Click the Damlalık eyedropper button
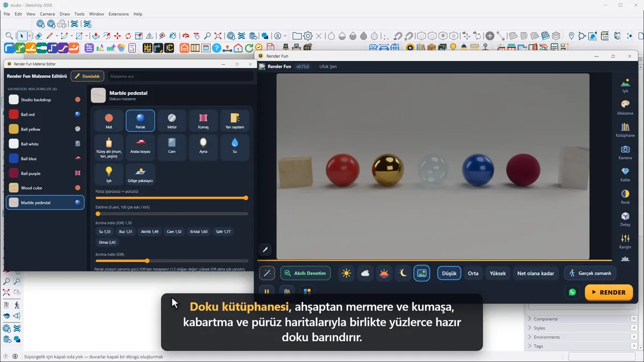Screen dimensions: 644x362 (x=87, y=76)
